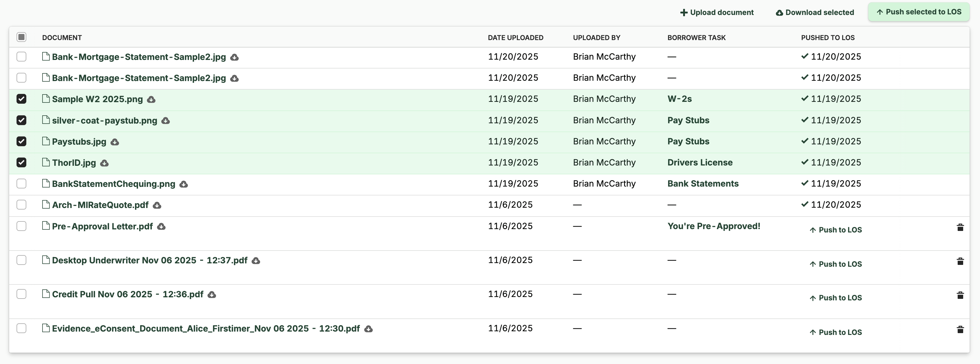Download Arch-MIRateQuote.pdf using its cloud icon

[x=157, y=205]
